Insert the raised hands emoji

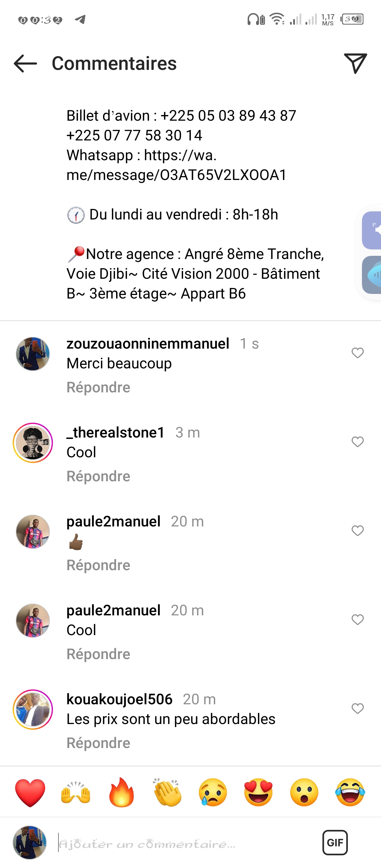tap(76, 793)
